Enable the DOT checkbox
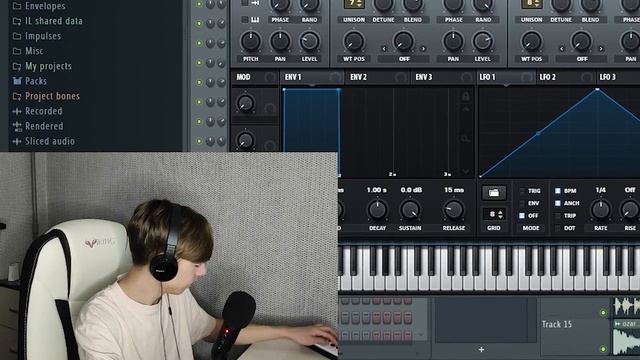The height and width of the screenshot is (360, 640). pyautogui.click(x=558, y=228)
